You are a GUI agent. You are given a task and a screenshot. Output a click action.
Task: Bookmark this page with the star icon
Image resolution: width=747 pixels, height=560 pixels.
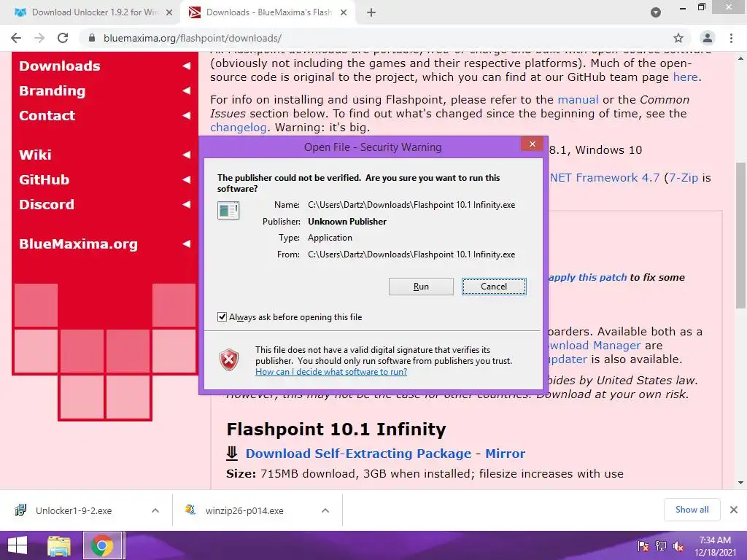click(x=678, y=38)
